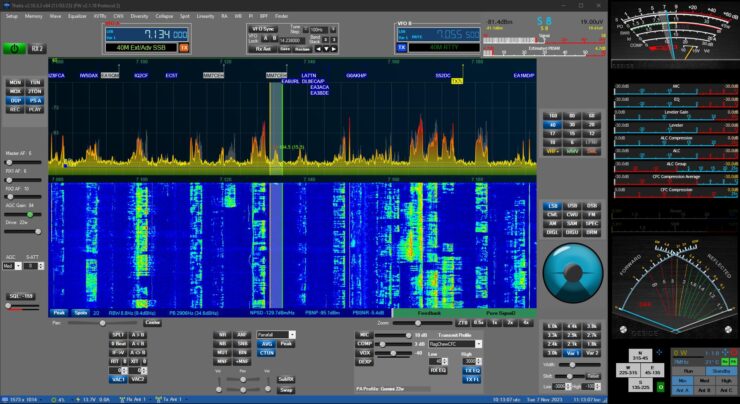
Task: Click the RX 2 button
Action: [37, 49]
